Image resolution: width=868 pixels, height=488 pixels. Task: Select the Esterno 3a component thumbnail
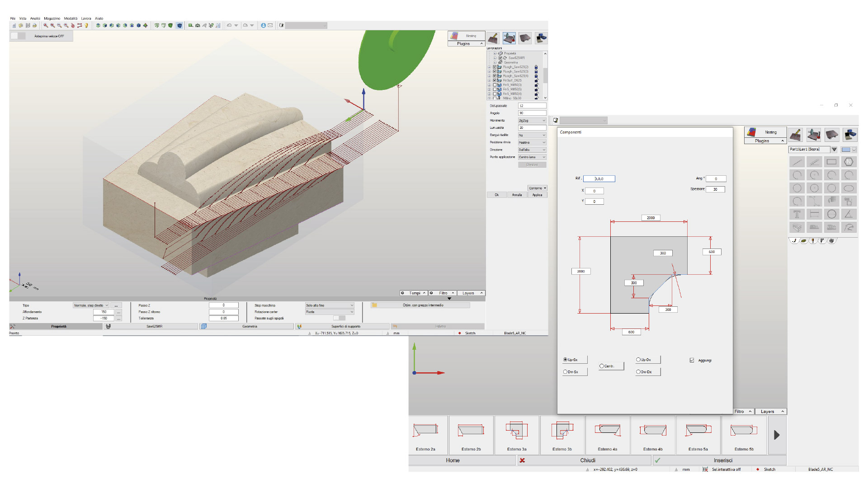(x=517, y=435)
